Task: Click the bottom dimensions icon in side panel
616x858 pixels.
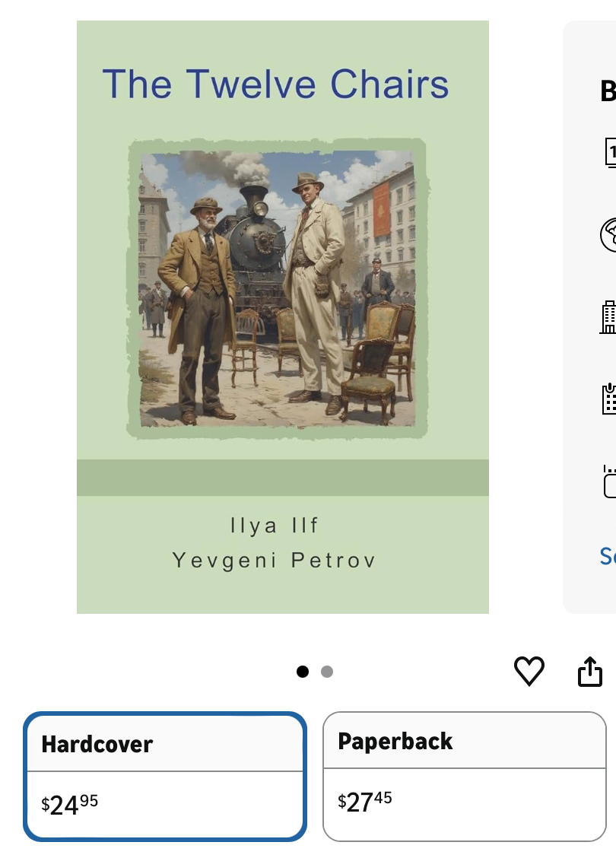Action: pyautogui.click(x=609, y=481)
